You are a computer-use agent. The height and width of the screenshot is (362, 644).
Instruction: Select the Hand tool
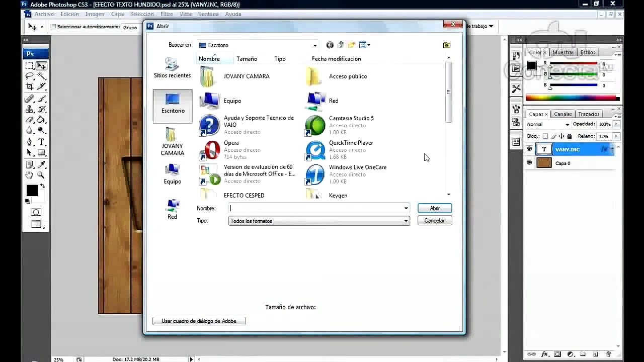(x=30, y=175)
